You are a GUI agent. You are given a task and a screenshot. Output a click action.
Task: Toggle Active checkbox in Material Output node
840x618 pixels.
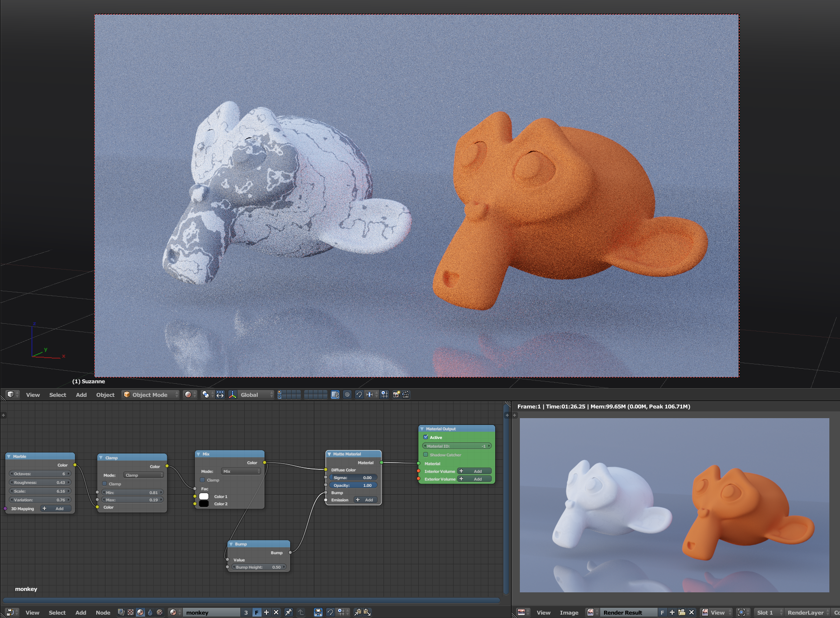426,437
